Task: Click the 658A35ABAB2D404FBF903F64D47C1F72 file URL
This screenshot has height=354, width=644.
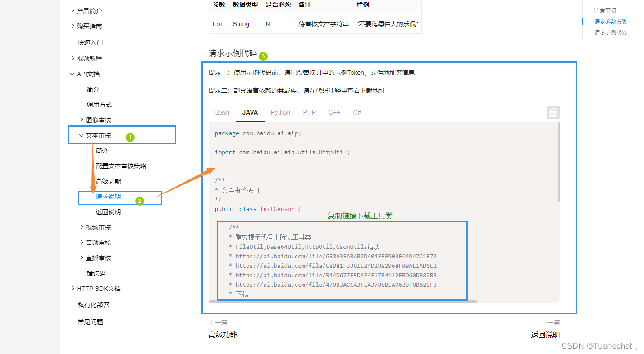Action: [x=336, y=256]
